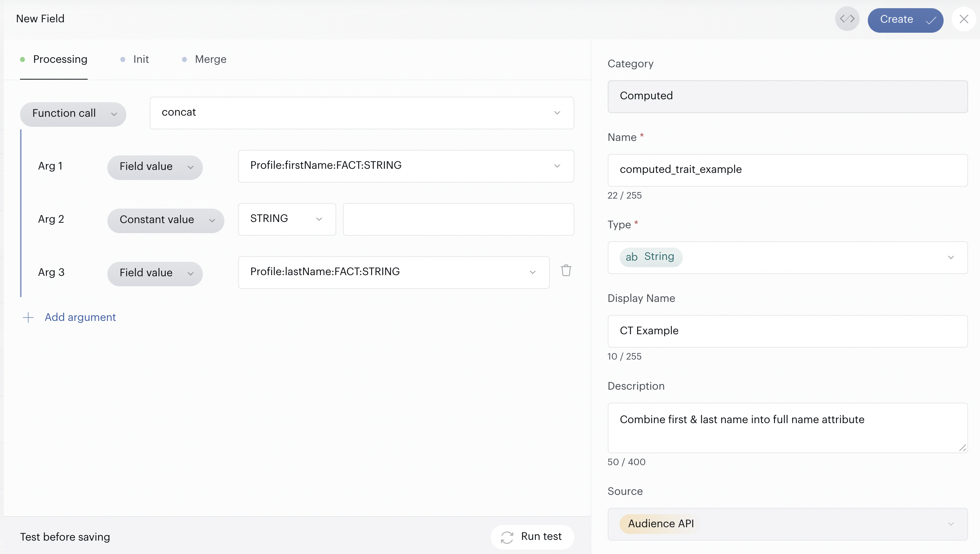
Task: Open Profile:firstName field selector
Action: 406,166
